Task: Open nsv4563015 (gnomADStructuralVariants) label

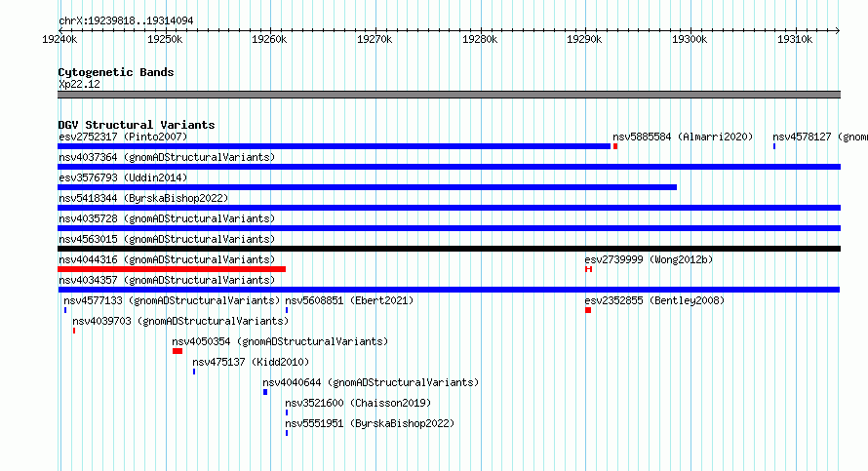Action: point(167,239)
